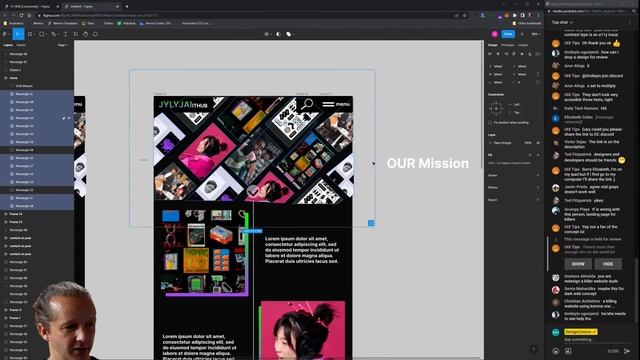Open the tidy up distribute dropdown
This screenshot has width=640, height=360.
pyautogui.click(x=538, y=54)
